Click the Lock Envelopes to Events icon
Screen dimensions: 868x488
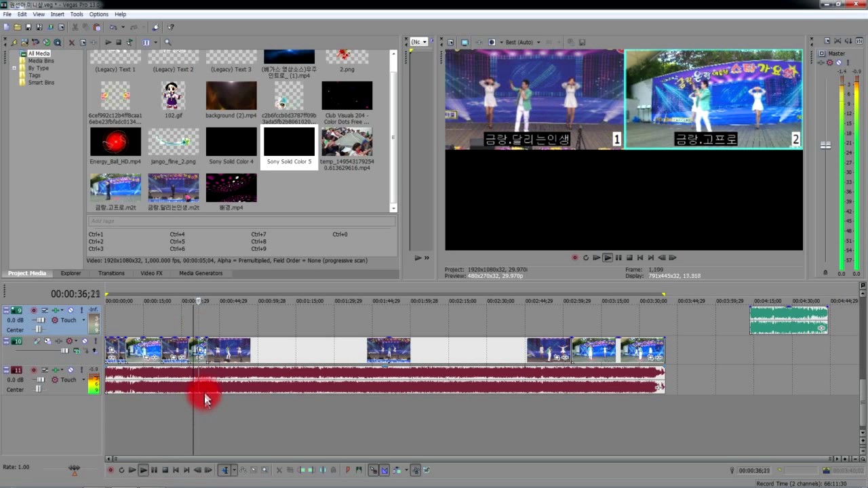pos(416,470)
